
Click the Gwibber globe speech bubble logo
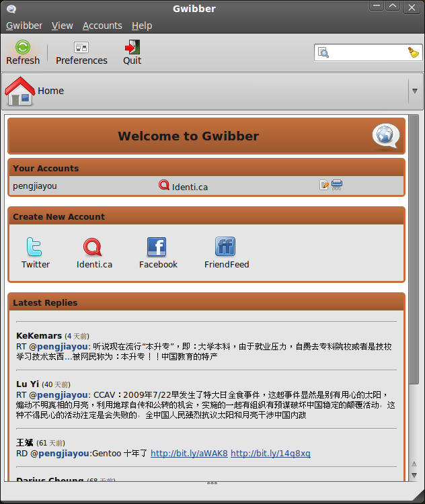386,136
